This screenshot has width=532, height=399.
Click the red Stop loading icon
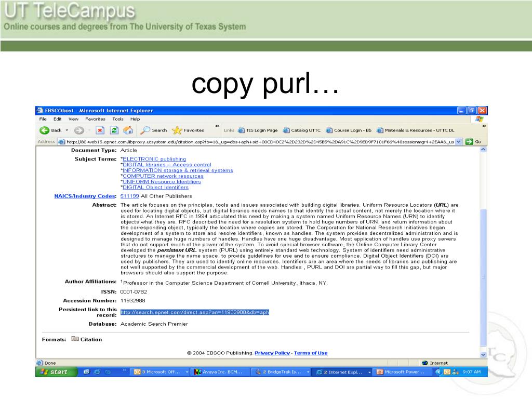click(100, 130)
